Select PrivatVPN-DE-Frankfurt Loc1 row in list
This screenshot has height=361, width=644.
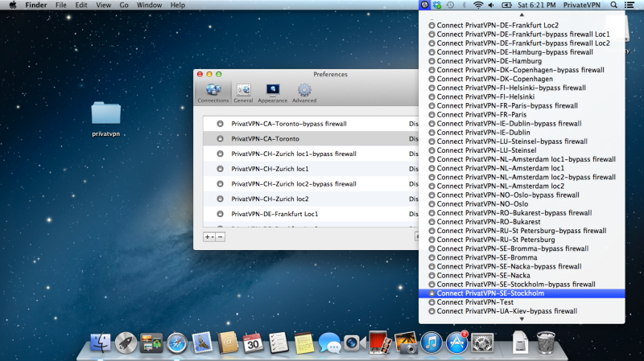(275, 214)
